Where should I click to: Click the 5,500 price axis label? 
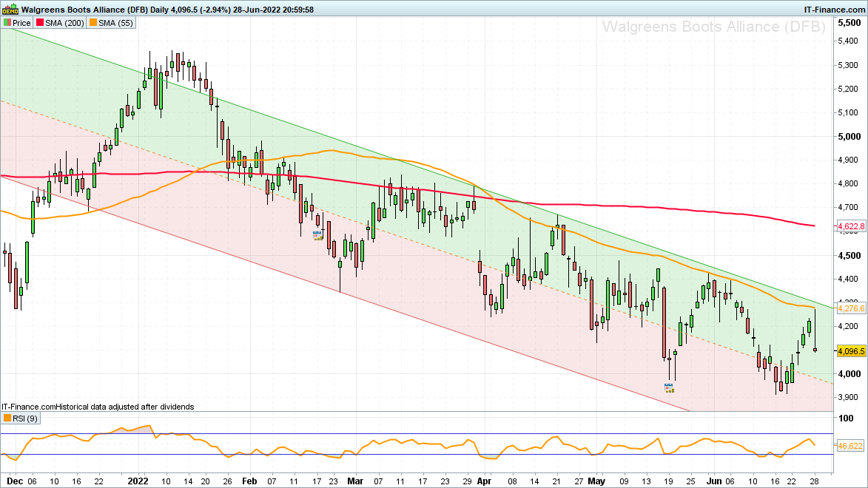point(850,23)
